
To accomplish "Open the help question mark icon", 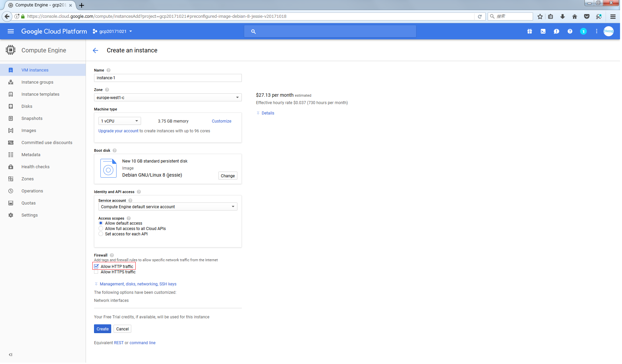I will pos(570,31).
